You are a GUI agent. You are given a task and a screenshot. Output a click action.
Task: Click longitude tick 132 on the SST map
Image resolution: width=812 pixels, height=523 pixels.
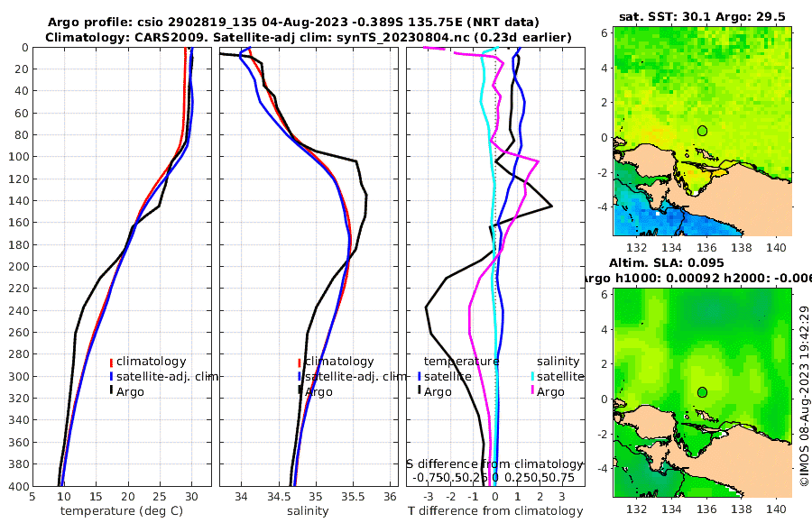(x=636, y=247)
